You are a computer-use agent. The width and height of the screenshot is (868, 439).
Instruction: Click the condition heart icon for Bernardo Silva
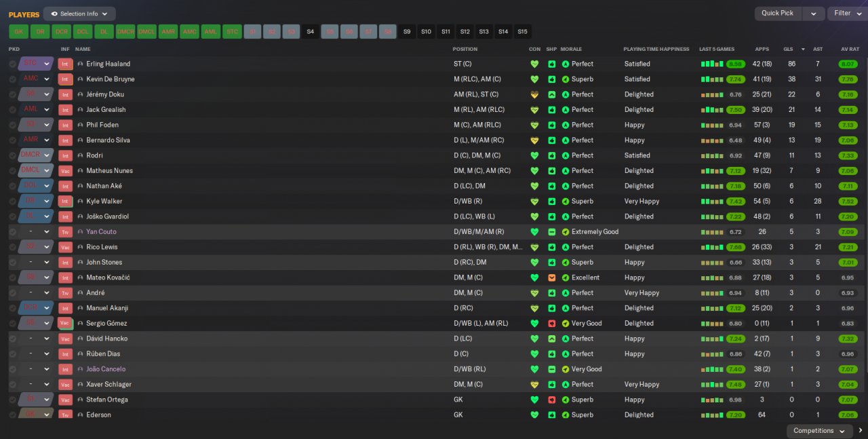[x=534, y=140]
